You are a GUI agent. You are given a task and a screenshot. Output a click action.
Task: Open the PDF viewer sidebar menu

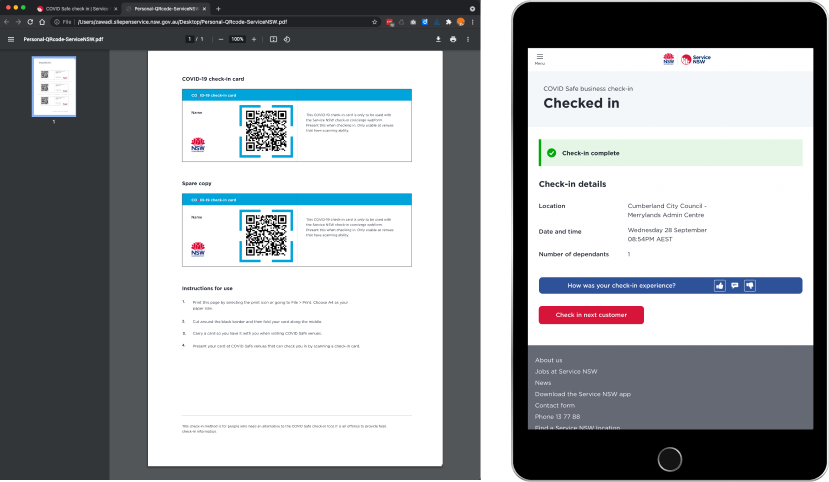coord(11,39)
